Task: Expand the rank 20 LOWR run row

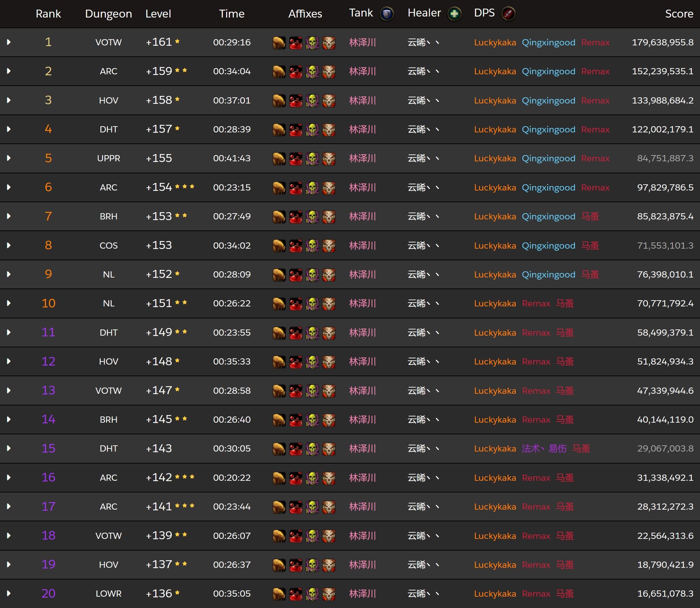Action: pos(9,594)
